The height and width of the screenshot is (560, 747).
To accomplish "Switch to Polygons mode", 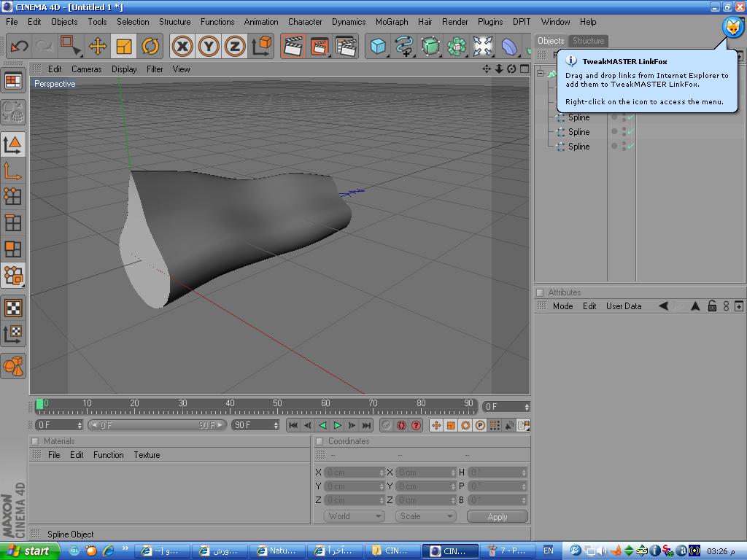I will tap(13, 249).
